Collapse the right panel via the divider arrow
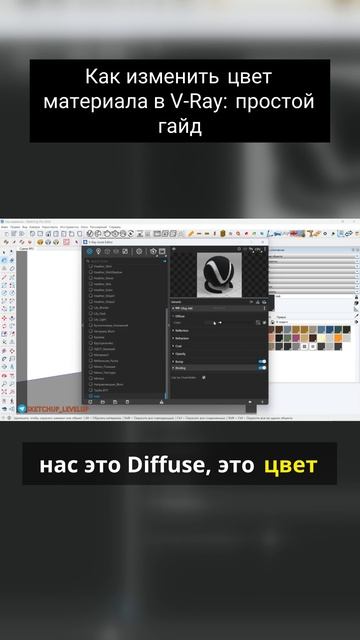Screen dimensions: 360x640 [x=169, y=325]
